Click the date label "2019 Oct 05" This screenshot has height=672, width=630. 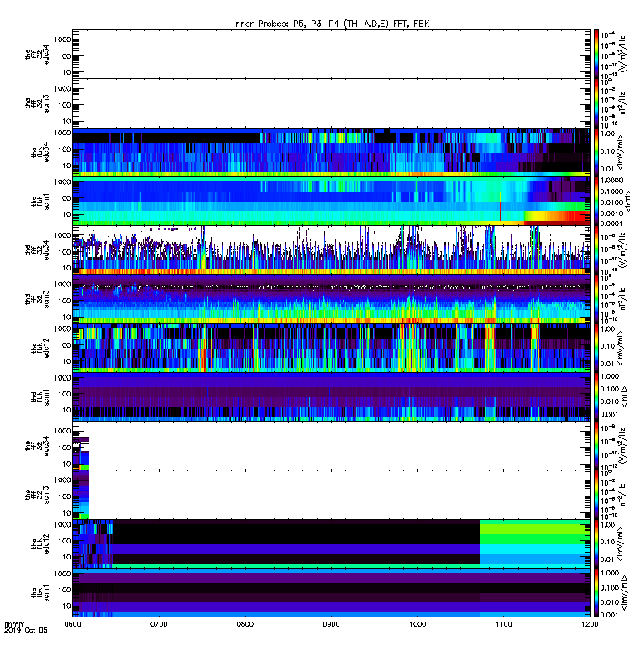26,630
